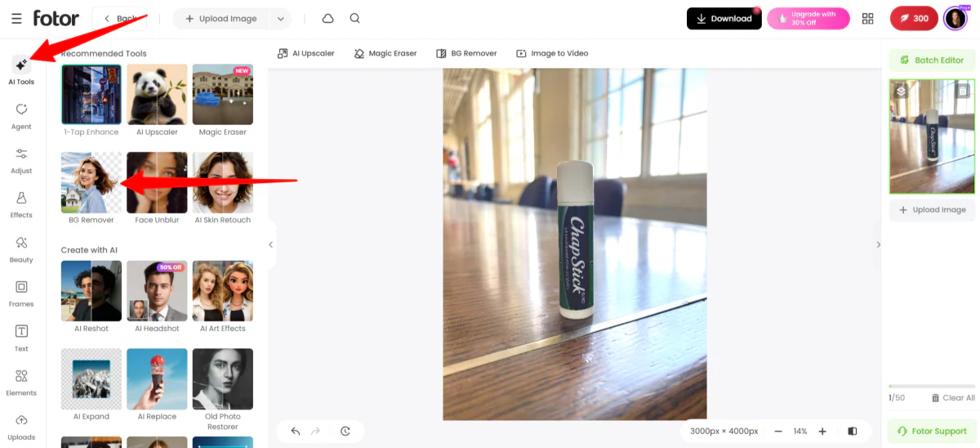Click the Upgrade with 30% Off button
This screenshot has width=980, height=448.
coord(808,18)
